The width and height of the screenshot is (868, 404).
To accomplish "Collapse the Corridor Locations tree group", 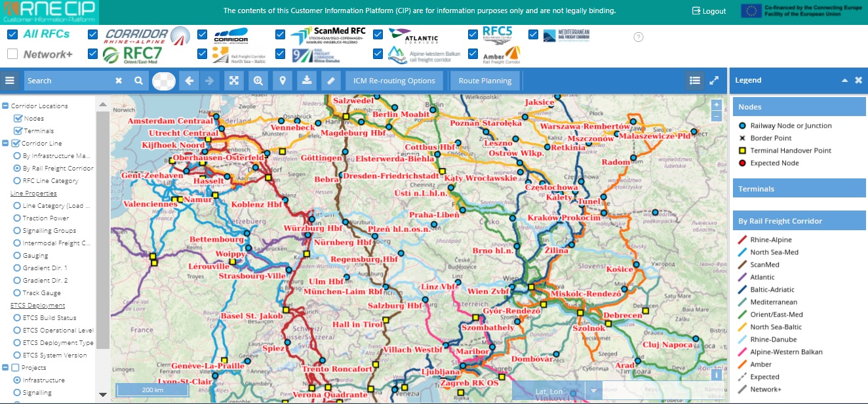I will [x=6, y=106].
